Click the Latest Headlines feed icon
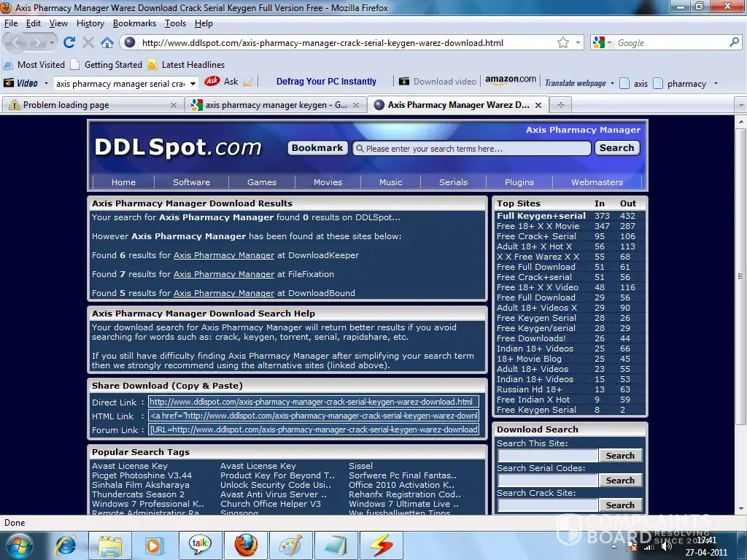Screen dimensions: 747x560 click(x=152, y=64)
